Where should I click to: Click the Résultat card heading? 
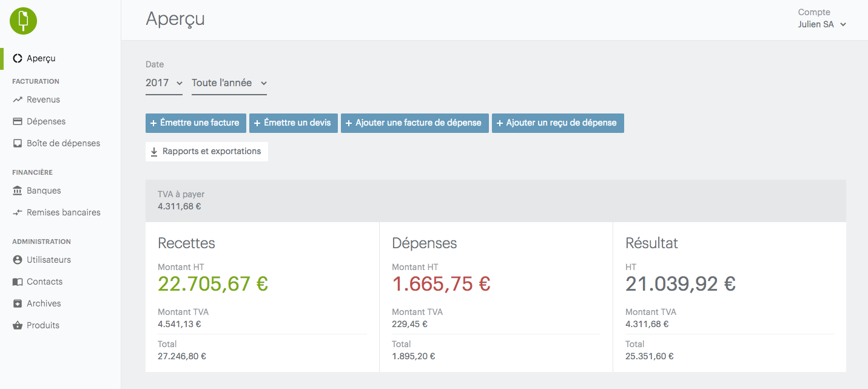pos(651,243)
